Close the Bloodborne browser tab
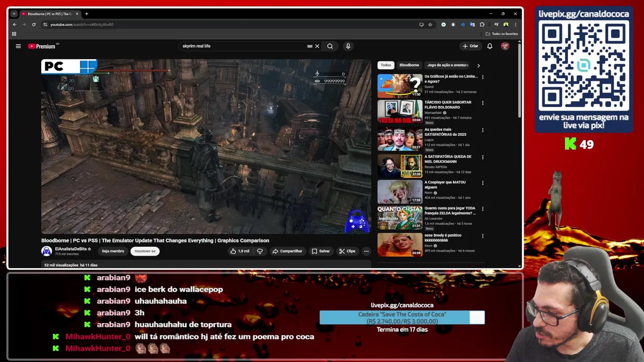This screenshot has width=644, height=362. (77, 14)
